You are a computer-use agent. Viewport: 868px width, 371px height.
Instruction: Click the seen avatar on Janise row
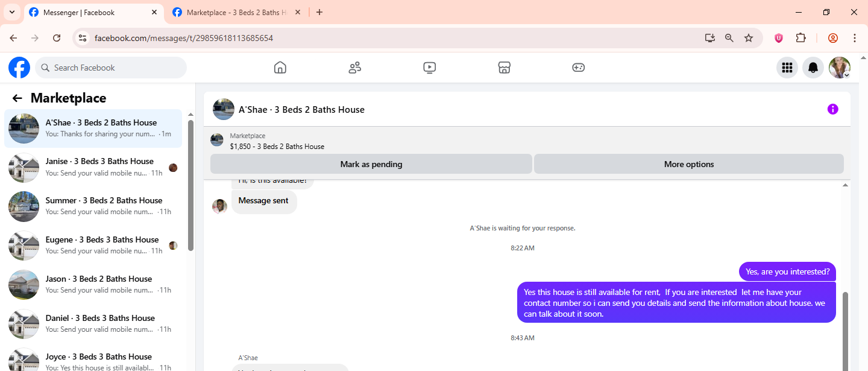[x=173, y=168]
